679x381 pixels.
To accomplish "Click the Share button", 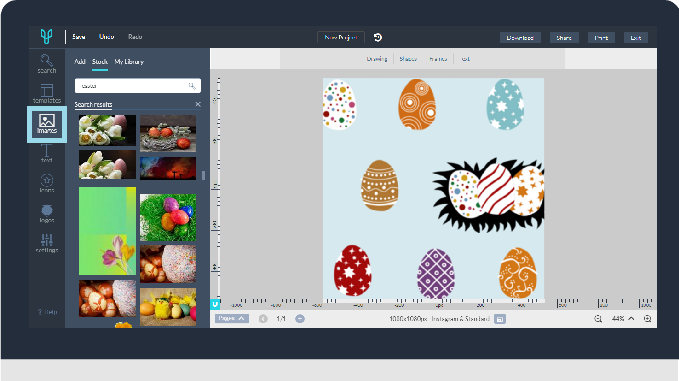I will coord(564,38).
